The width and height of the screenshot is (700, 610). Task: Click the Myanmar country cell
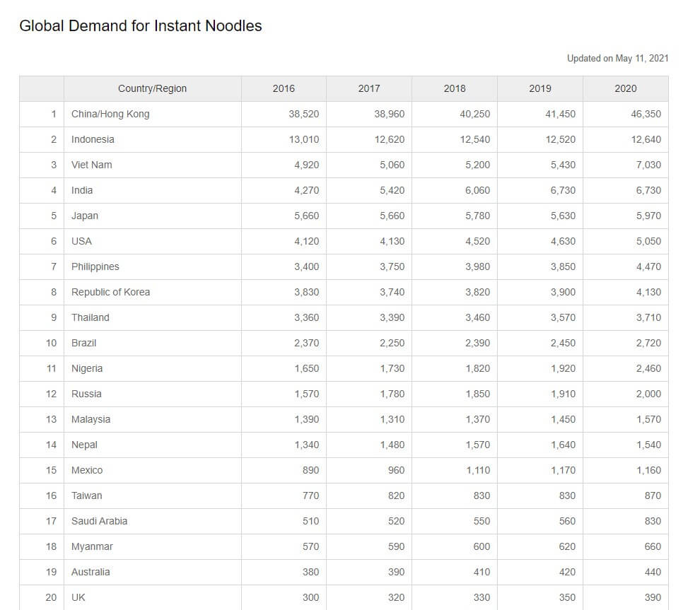(152, 546)
